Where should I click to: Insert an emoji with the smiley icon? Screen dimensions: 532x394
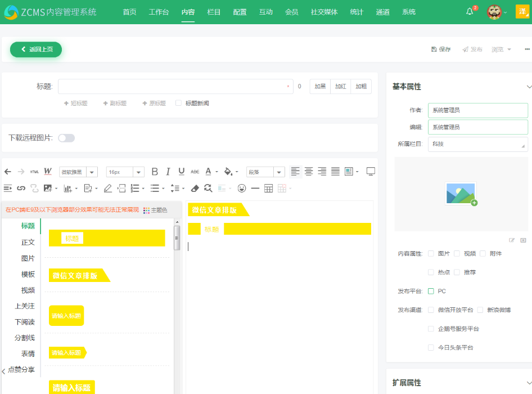pos(242,188)
